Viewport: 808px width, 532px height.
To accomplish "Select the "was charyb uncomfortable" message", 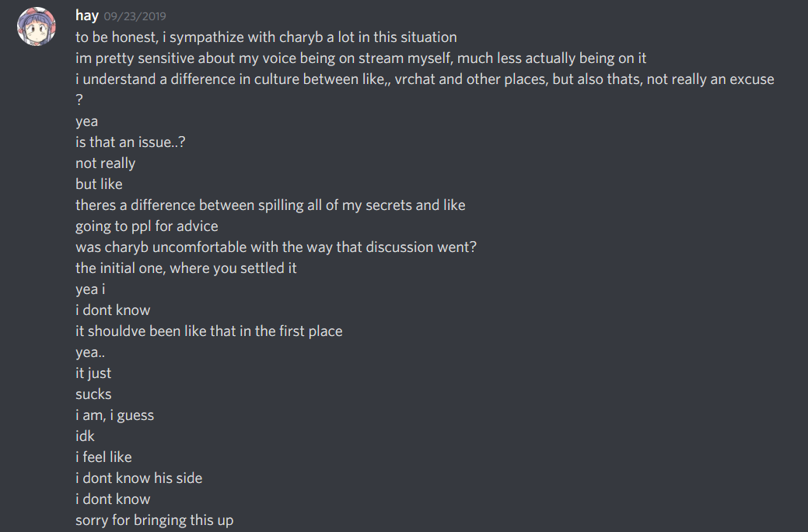I will tap(275, 247).
